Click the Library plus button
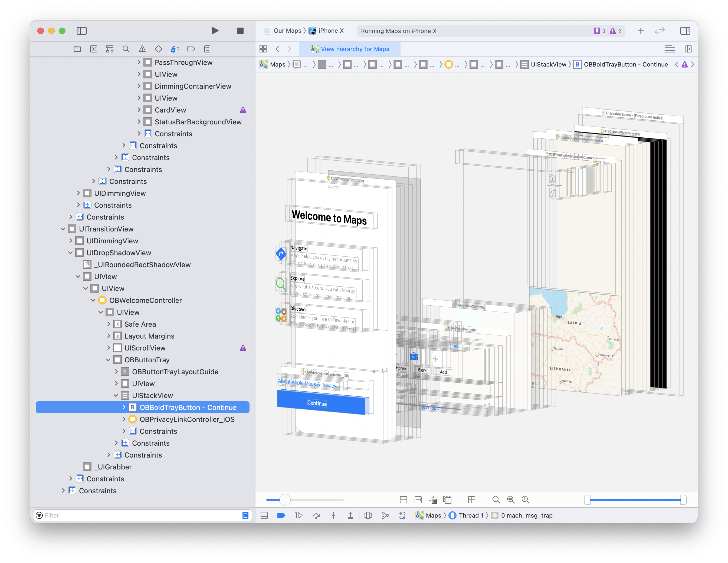The width and height of the screenshot is (728, 563). [641, 31]
